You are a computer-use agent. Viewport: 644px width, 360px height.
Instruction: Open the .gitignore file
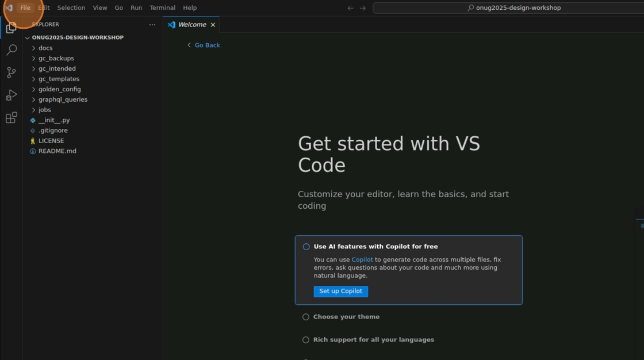53,131
